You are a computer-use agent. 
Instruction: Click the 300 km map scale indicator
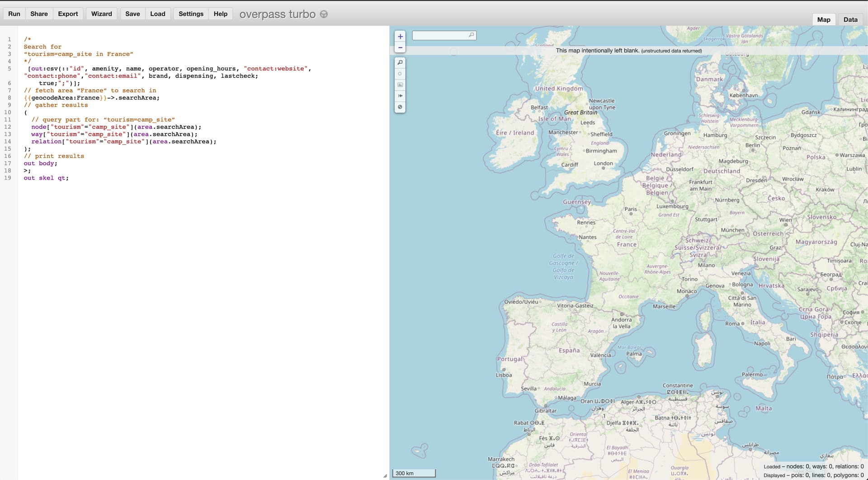click(414, 473)
